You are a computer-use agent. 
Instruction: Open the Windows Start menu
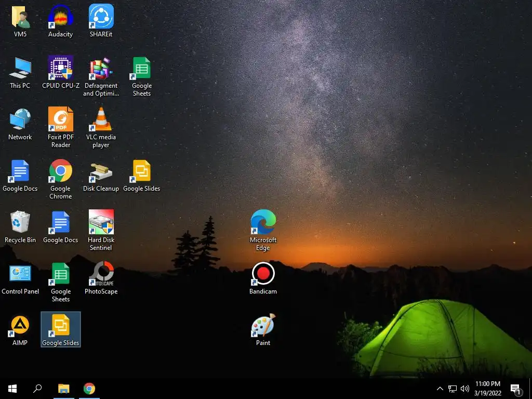12,389
